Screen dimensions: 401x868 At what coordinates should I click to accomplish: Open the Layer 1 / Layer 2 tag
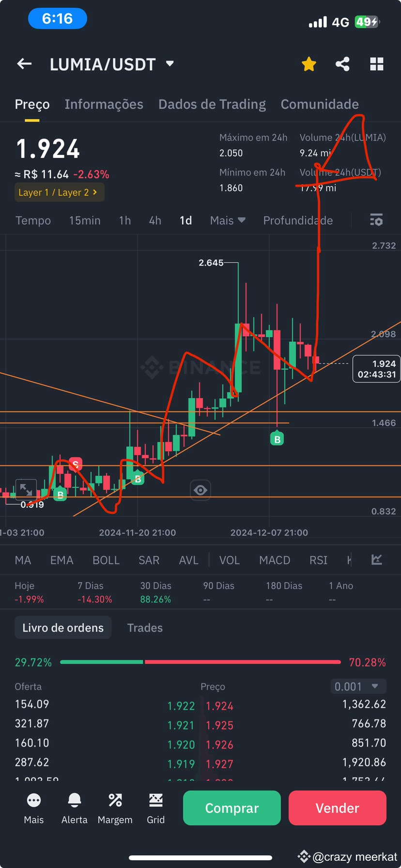[60, 192]
